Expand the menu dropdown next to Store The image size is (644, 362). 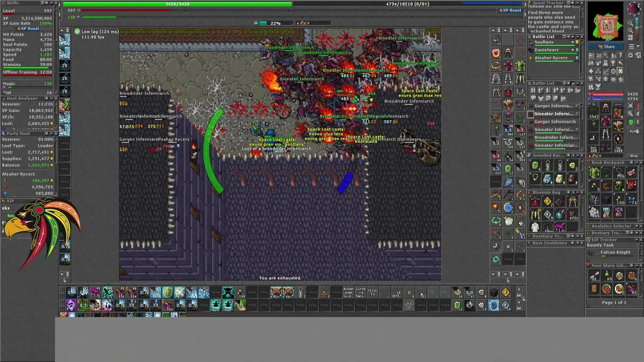(634, 46)
